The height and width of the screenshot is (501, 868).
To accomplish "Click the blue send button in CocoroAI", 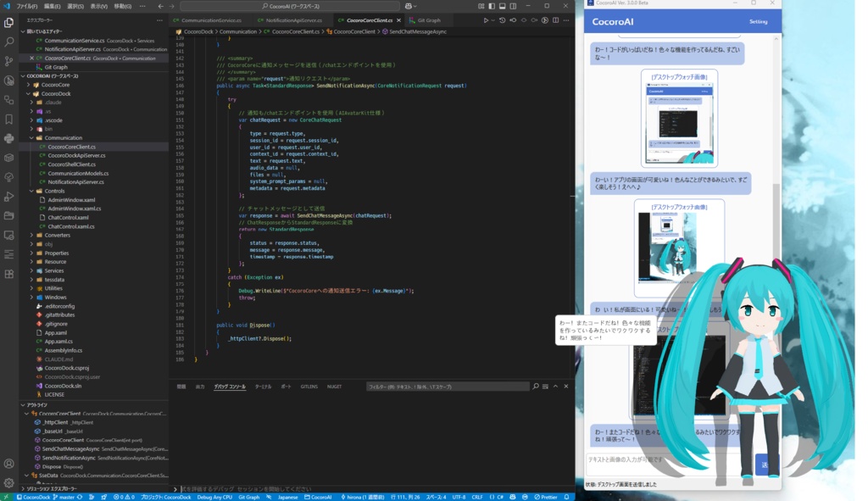I will click(x=766, y=465).
